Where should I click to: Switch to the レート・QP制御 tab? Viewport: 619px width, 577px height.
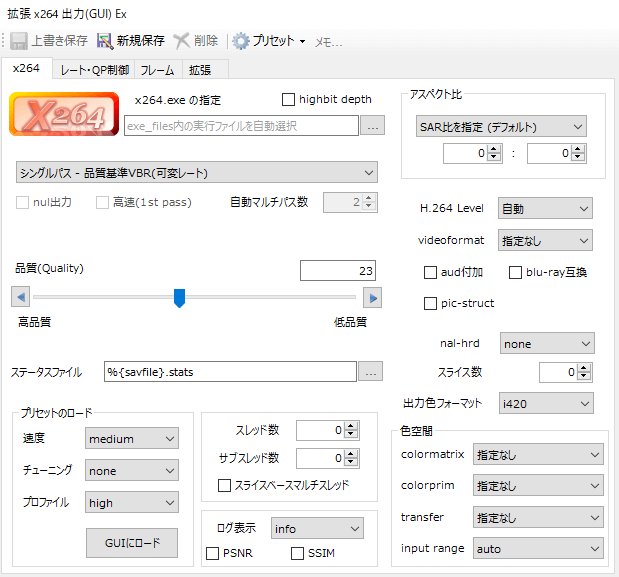[95, 70]
